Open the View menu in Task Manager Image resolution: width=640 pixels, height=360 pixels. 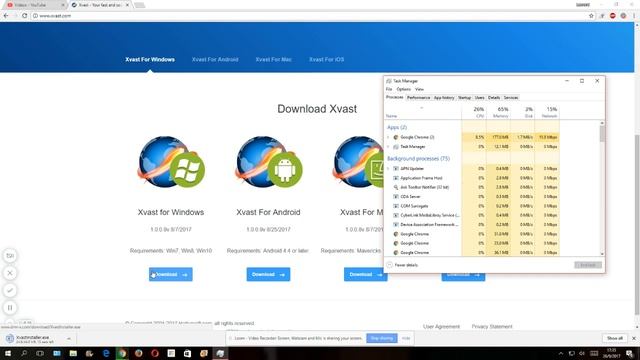419,89
